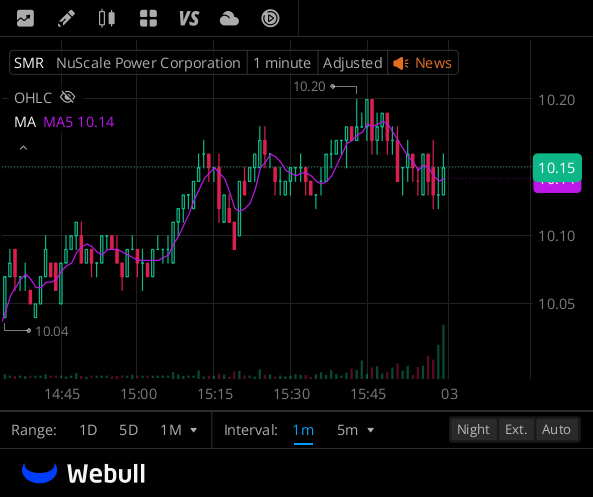593x497 pixels.
Task: Click the 14:45 time axis label
Action: pos(62,394)
